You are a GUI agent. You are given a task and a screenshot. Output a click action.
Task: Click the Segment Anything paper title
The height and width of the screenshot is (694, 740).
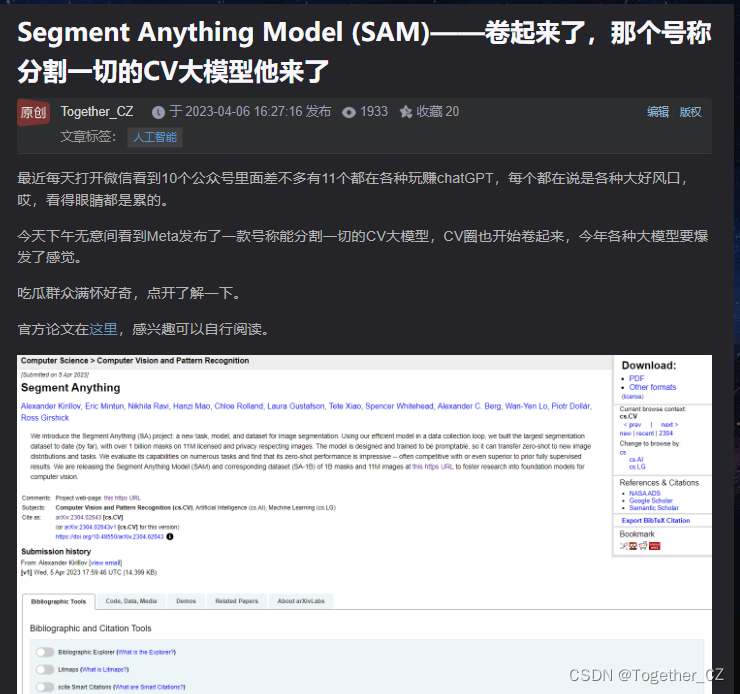click(70, 387)
